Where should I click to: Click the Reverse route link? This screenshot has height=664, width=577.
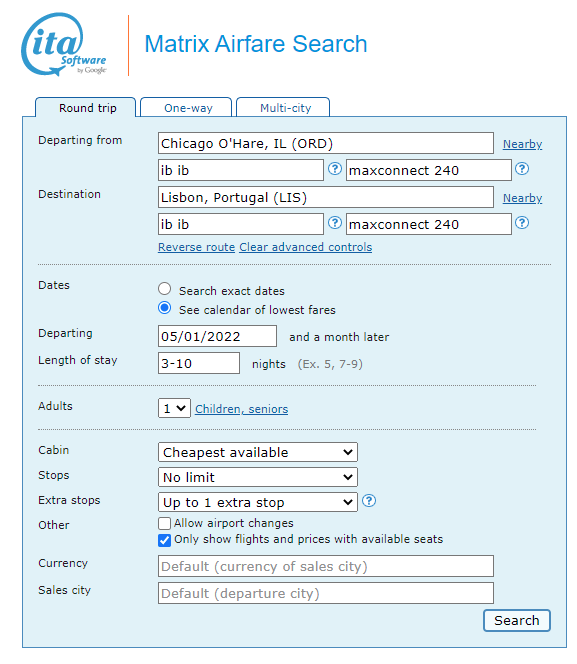[x=196, y=247]
